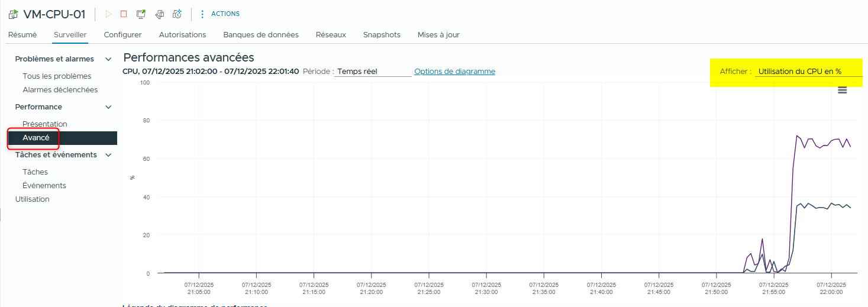868x307 pixels.
Task: Select Présentation under Performance
Action: pos(45,124)
